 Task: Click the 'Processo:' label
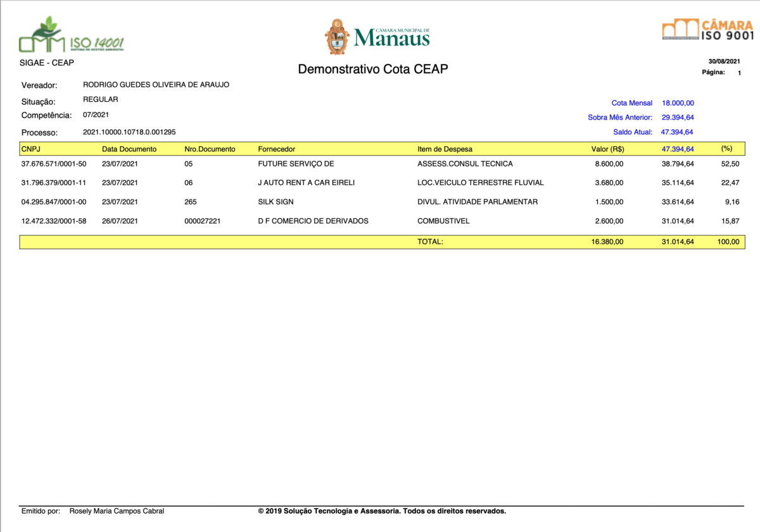(39, 133)
